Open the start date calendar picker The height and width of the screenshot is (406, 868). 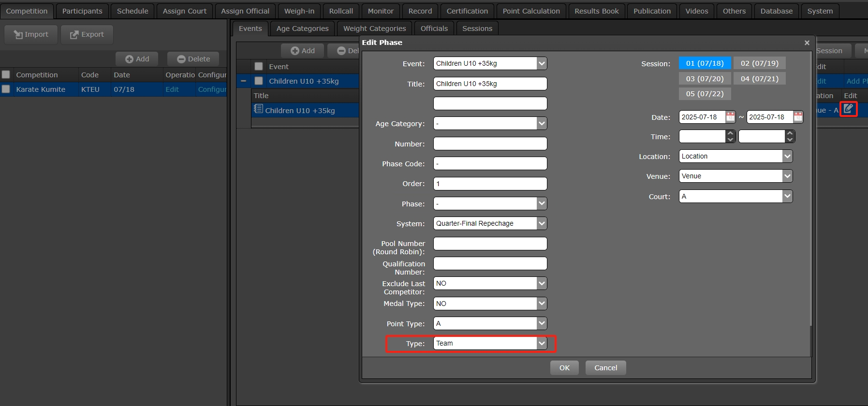click(x=730, y=117)
